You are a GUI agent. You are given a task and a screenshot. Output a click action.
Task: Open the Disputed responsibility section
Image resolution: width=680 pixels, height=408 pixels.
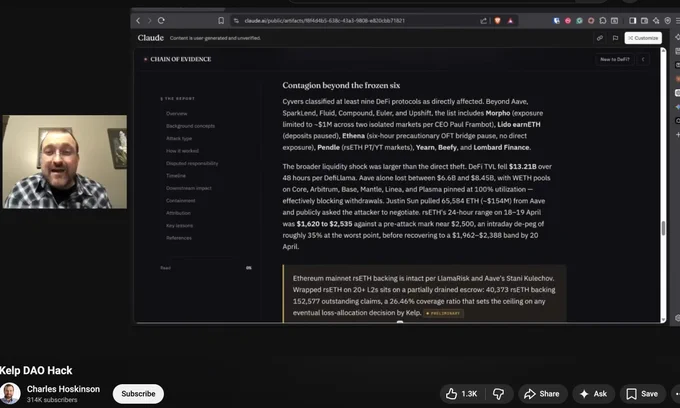pyautogui.click(x=192, y=163)
